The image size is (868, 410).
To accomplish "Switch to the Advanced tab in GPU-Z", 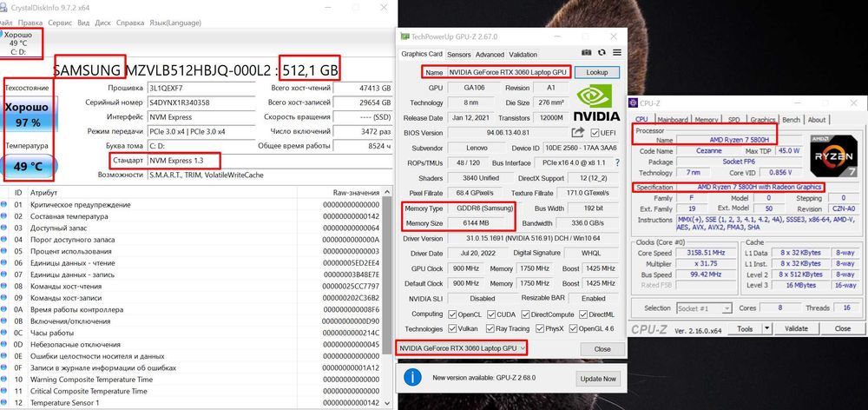I will pos(490,55).
